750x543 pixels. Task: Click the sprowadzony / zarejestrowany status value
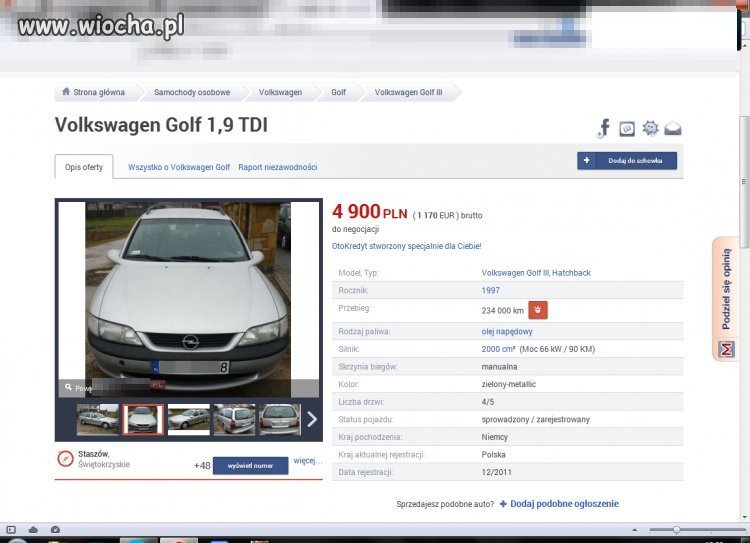click(x=536, y=420)
